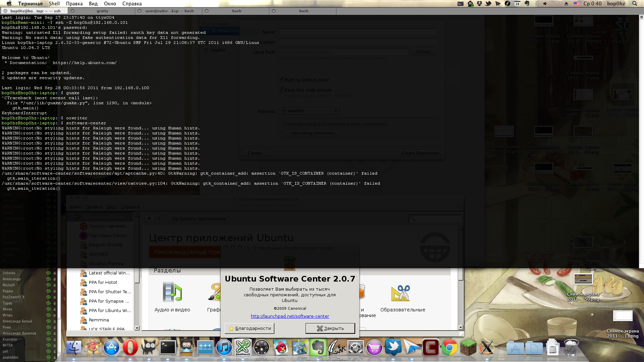The image size is (644, 362).
Task: Open the launchpad.net software-center link
Action: 290,316
